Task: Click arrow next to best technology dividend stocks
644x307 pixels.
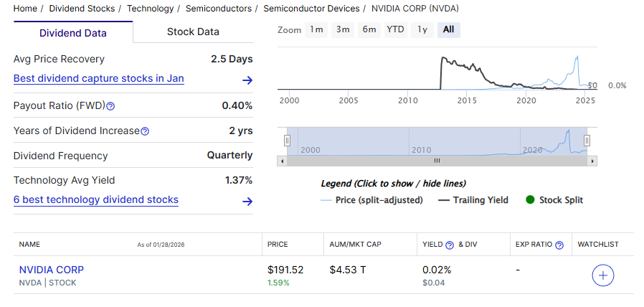Action: [247, 202]
